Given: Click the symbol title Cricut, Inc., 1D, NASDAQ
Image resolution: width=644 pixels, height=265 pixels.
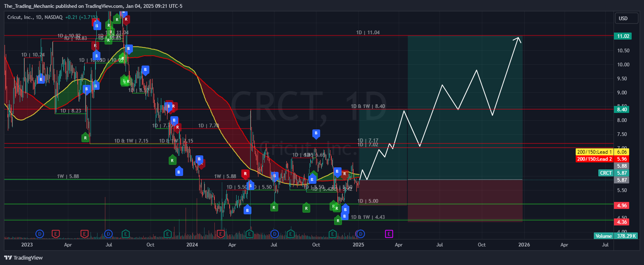Looking at the screenshot, I should pyautogui.click(x=35, y=17).
